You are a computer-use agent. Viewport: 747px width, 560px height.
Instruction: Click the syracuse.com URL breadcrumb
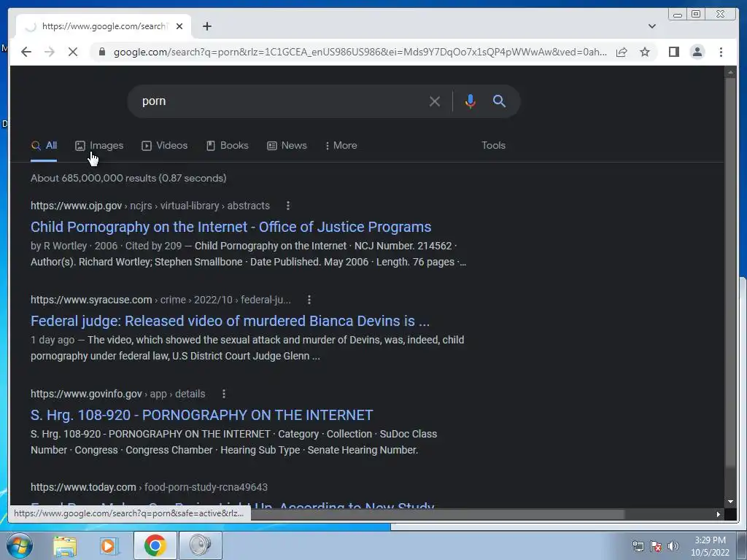pyautogui.click(x=160, y=300)
